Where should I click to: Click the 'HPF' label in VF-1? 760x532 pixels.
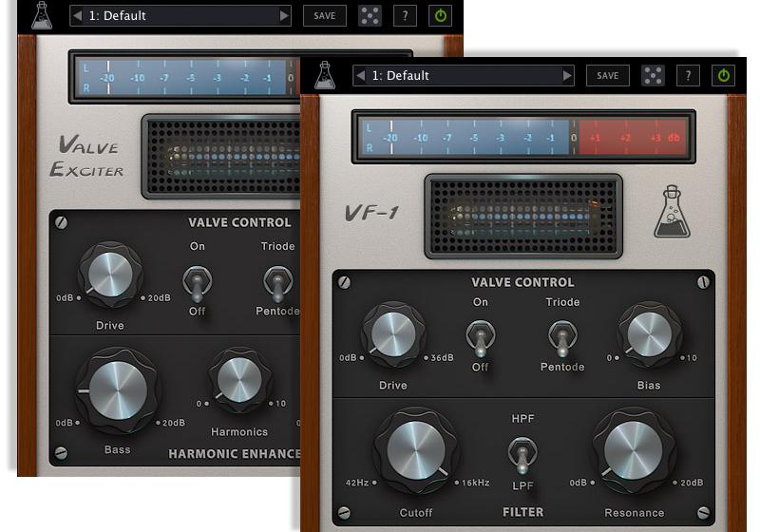pos(522,419)
